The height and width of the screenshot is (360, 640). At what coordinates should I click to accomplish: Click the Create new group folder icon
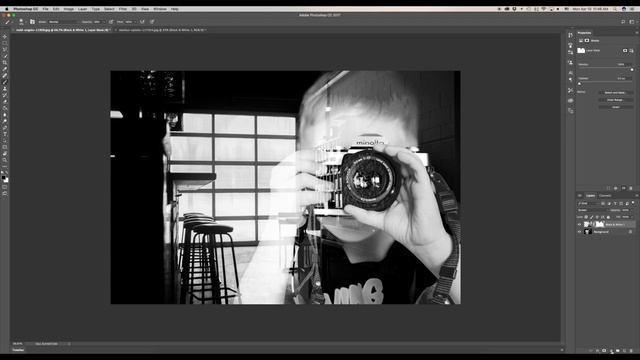pyautogui.click(x=618, y=350)
